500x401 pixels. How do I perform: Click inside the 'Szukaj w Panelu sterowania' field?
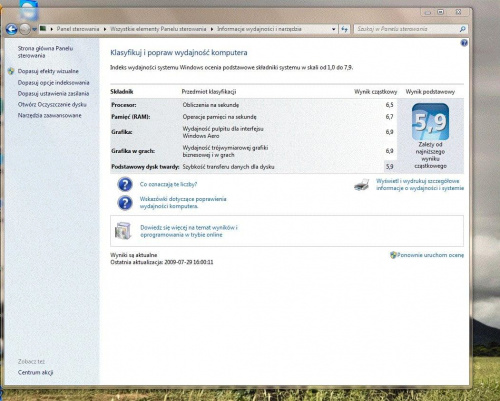coord(407,29)
